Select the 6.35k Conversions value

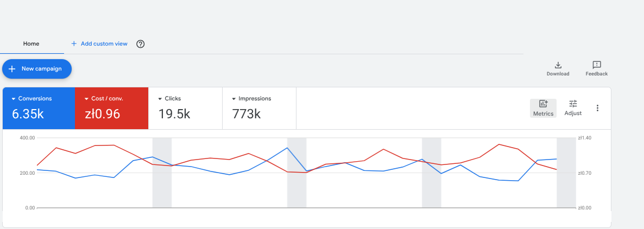pos(28,113)
